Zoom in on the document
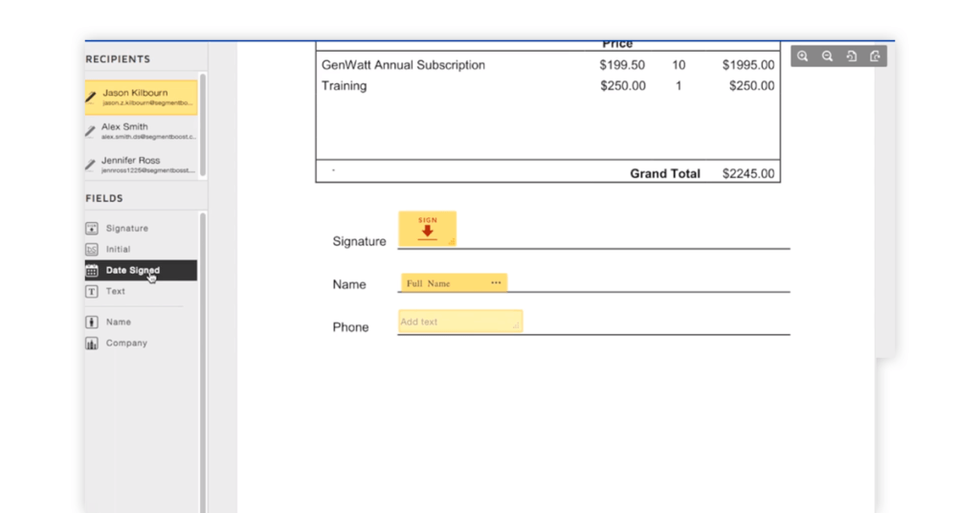 (803, 56)
